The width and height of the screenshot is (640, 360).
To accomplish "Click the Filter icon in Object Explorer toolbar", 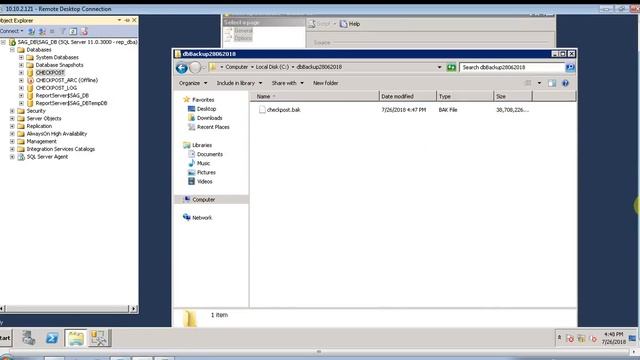I will (63, 31).
